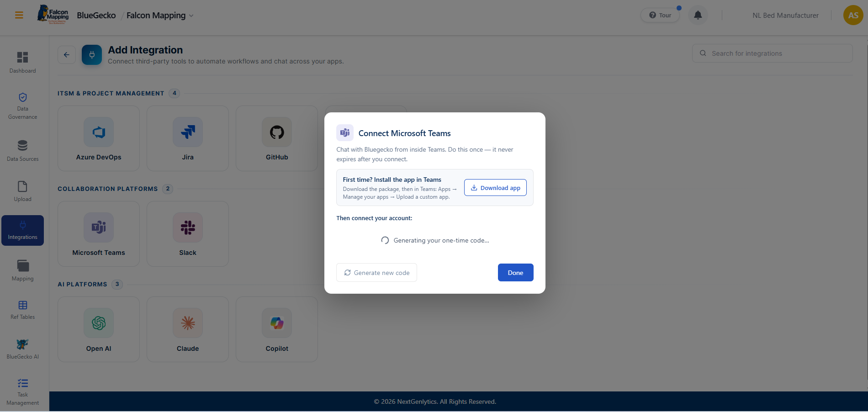Open Task Management in sidebar
Viewport: 868px width, 412px height.
[x=23, y=392]
